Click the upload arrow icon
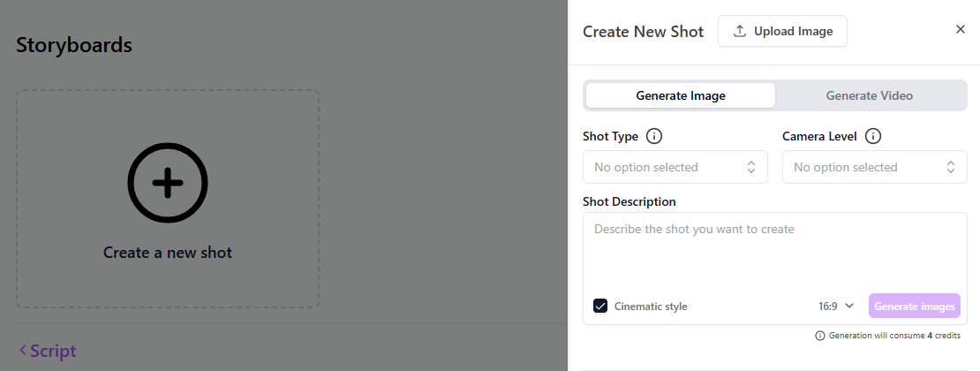The image size is (980, 371). (x=740, y=31)
